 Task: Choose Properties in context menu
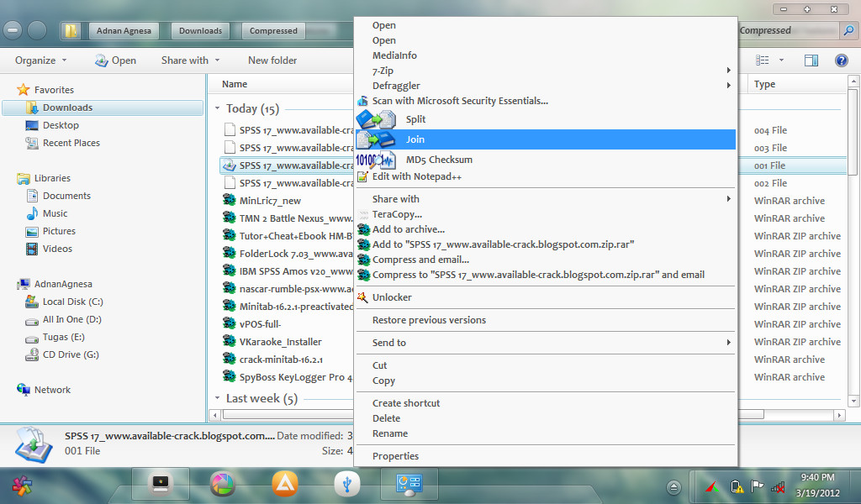pos(395,456)
